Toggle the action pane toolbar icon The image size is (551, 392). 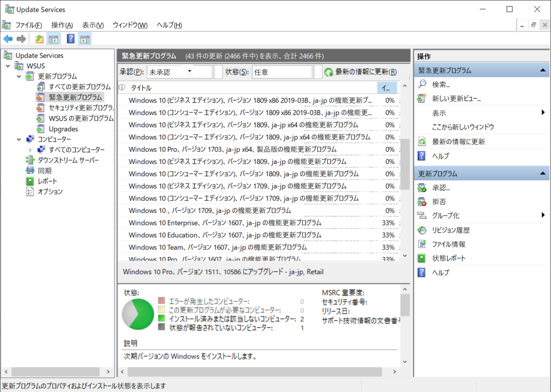click(x=84, y=39)
